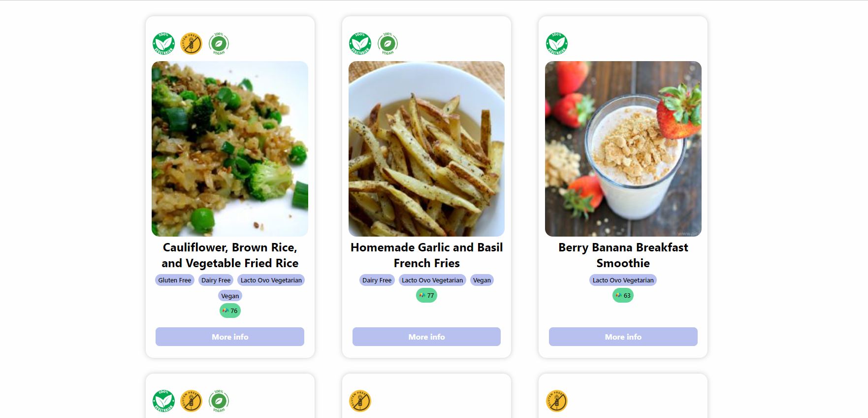Click the score badge showing 77 on French Fries
The height and width of the screenshot is (418, 868).
426,295
